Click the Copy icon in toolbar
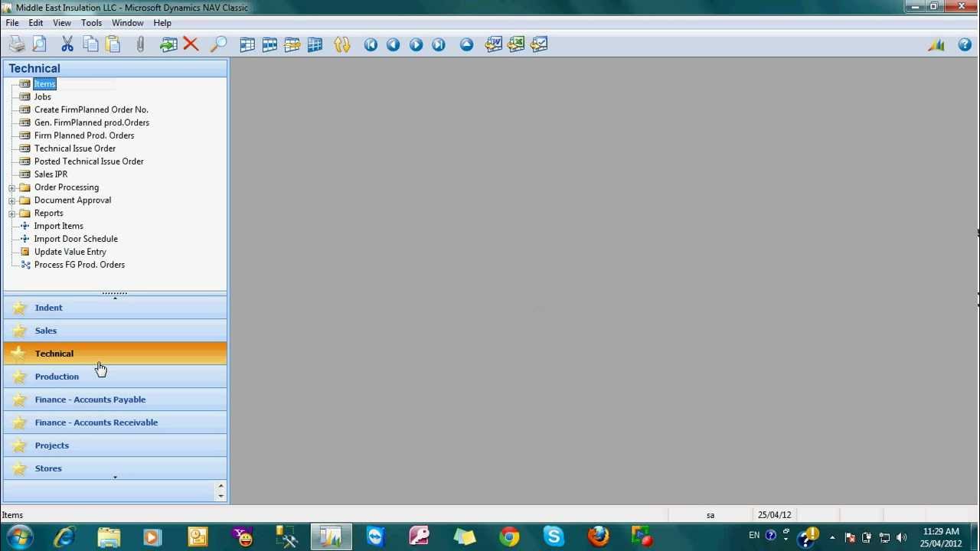 click(90, 44)
